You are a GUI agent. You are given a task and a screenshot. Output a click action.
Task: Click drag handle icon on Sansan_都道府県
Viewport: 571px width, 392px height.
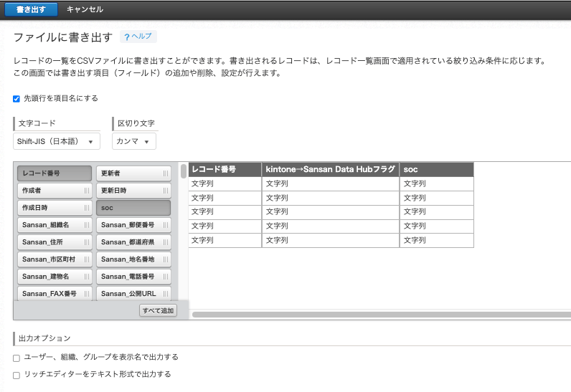click(x=166, y=242)
